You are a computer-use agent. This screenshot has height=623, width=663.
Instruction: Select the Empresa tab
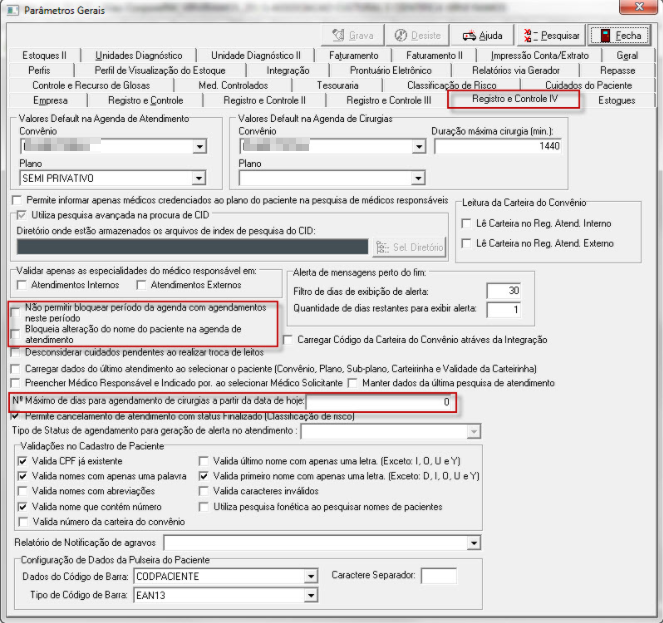click(50, 100)
